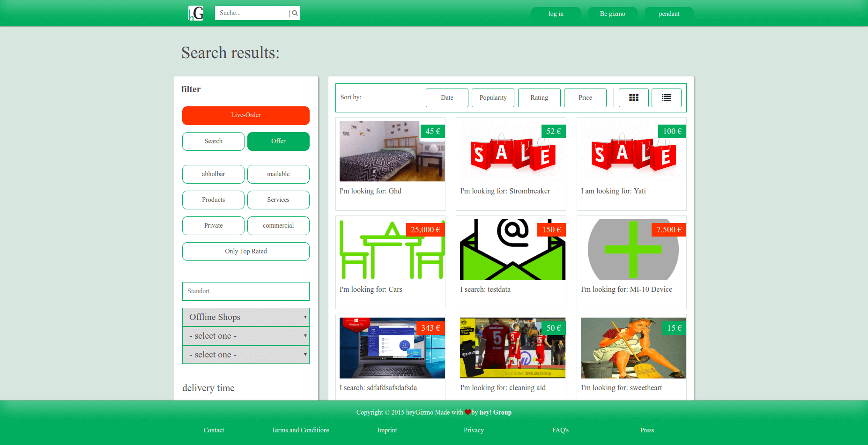This screenshot has width=868, height=445.
Task: Expand the second 'select one' dropdown
Action: point(245,355)
